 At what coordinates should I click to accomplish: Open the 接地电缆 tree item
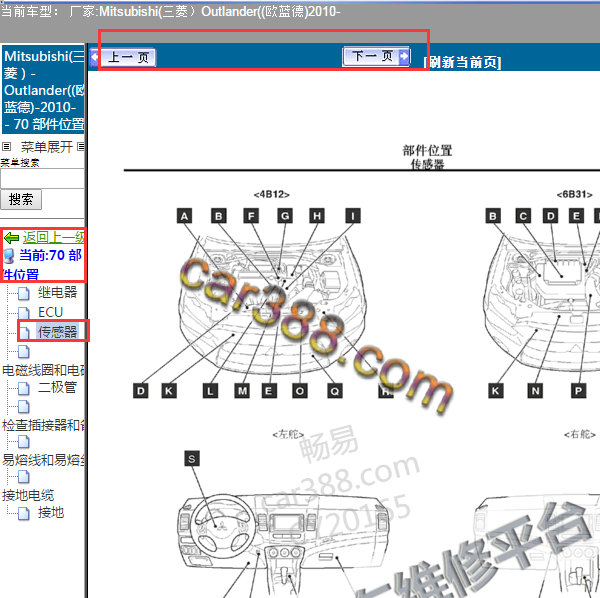(28, 495)
